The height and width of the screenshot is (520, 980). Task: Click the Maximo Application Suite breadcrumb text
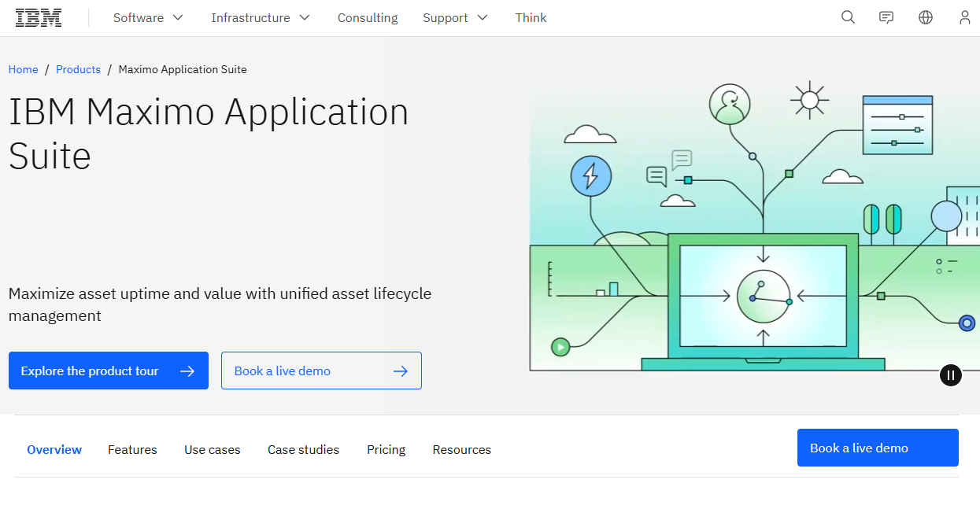(x=183, y=69)
